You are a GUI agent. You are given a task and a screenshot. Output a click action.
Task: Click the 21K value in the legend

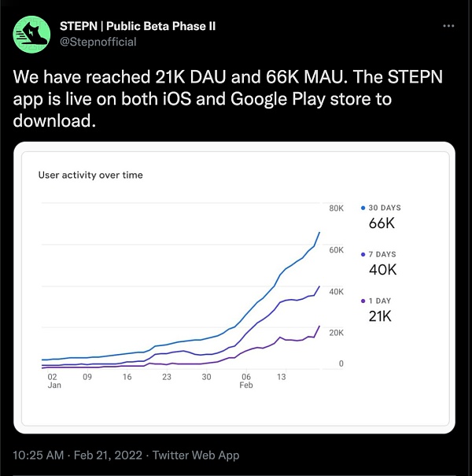pos(381,316)
